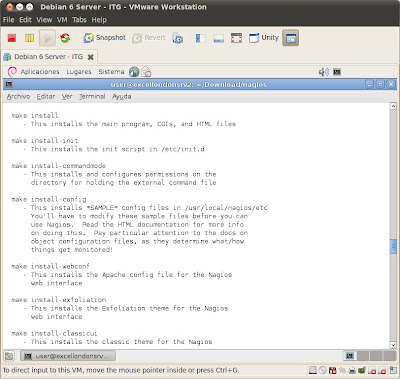The width and height of the screenshot is (400, 379).
Task: Click the terminal scrollbar down arrow
Action: pyautogui.click(x=393, y=345)
